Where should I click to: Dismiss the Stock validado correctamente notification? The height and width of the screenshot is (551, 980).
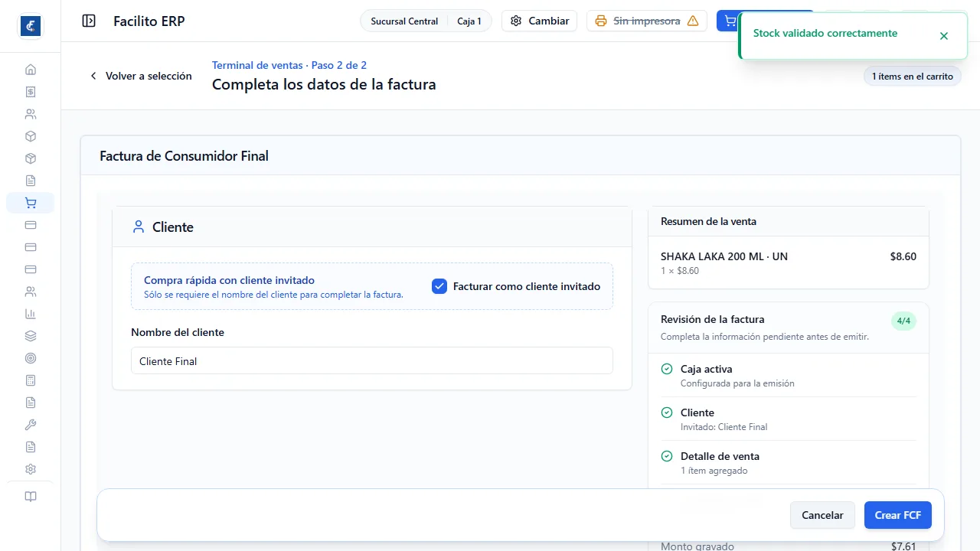point(944,36)
